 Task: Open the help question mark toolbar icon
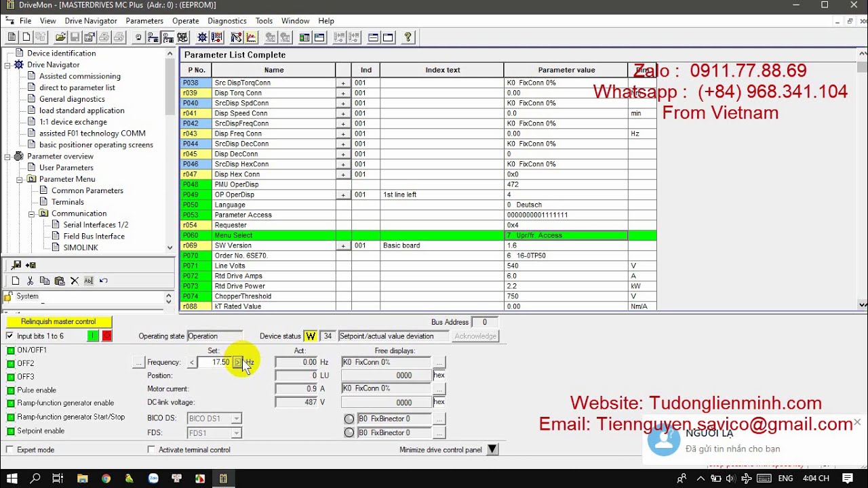408,37
